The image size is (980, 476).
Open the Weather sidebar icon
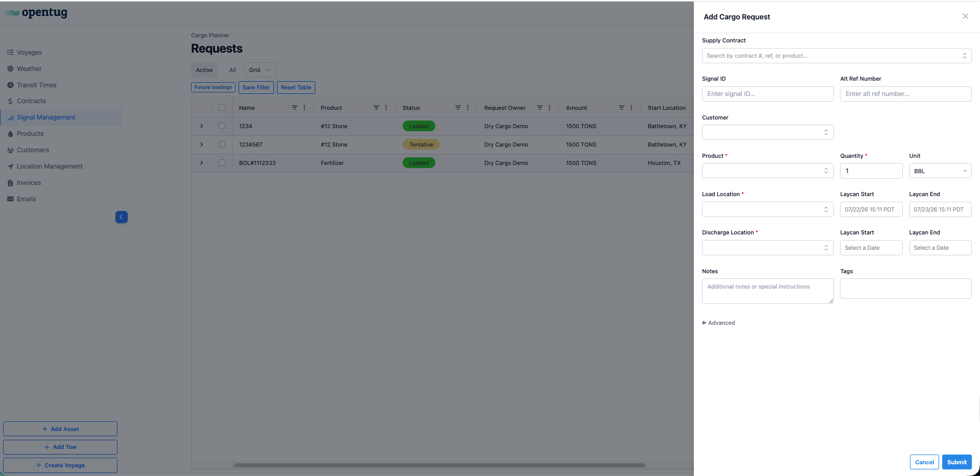click(10, 69)
